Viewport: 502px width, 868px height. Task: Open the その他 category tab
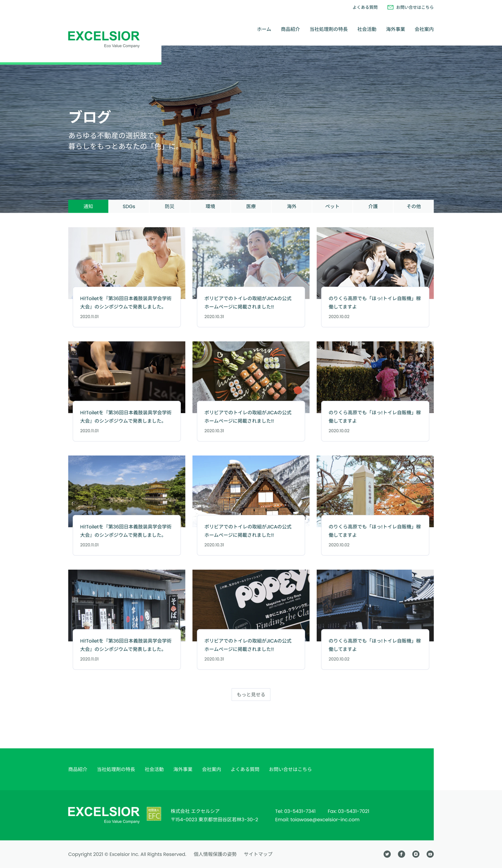pos(413,207)
